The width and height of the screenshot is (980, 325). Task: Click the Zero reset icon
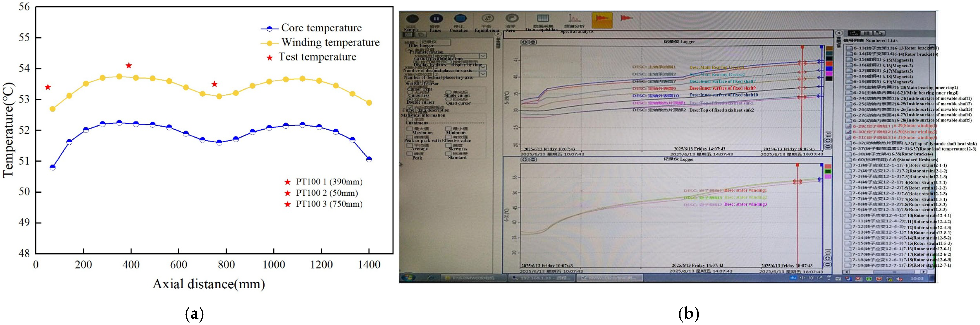pyautogui.click(x=512, y=19)
